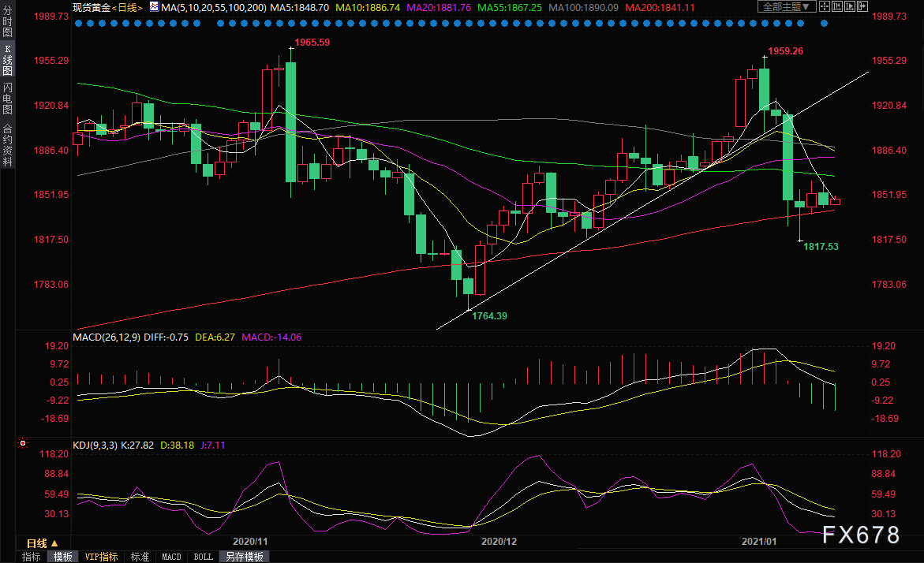This screenshot has height=563, width=924.
Task: Toggle the BOLL indicator button
Action: tap(203, 557)
